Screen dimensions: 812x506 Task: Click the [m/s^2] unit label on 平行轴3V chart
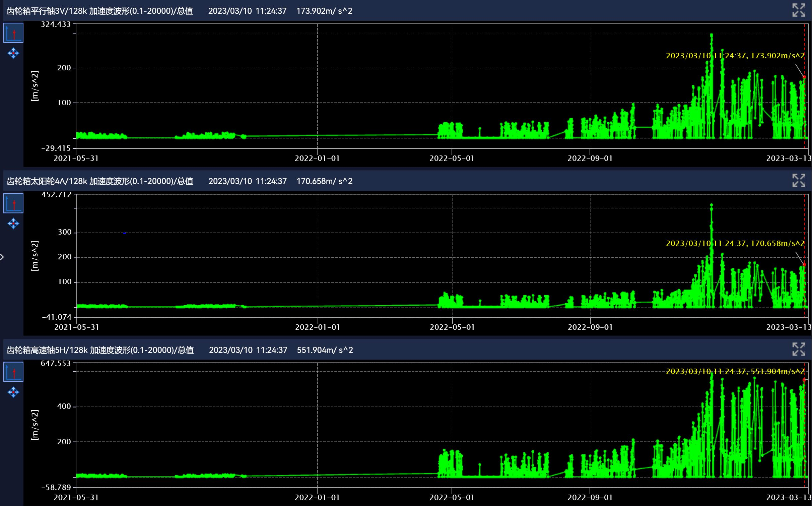(x=35, y=86)
